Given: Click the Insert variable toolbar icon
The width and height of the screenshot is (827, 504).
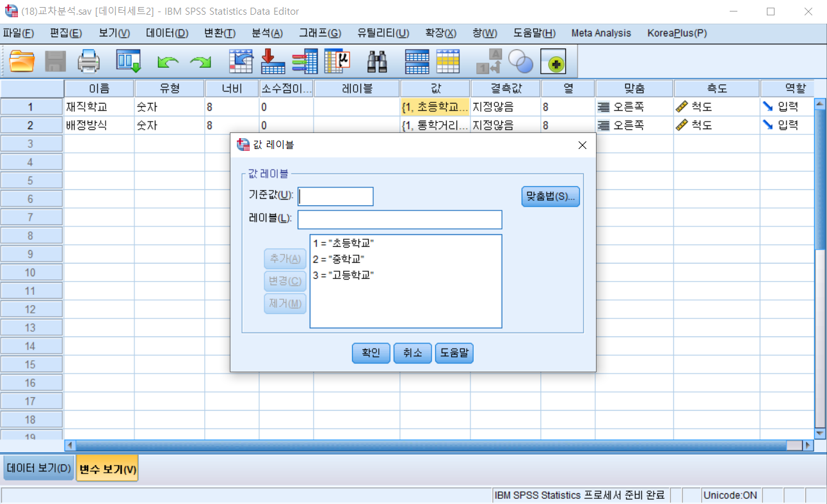Looking at the screenshot, I should [x=448, y=62].
